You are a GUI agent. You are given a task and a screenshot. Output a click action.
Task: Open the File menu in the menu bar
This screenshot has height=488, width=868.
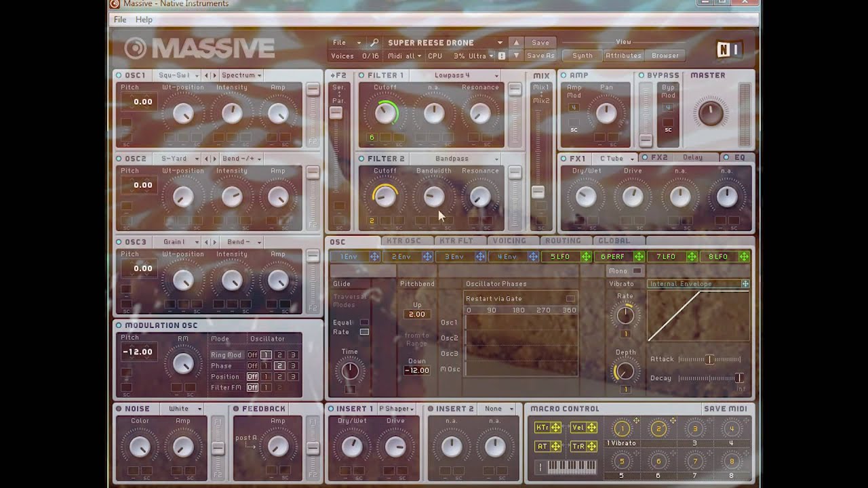(120, 20)
